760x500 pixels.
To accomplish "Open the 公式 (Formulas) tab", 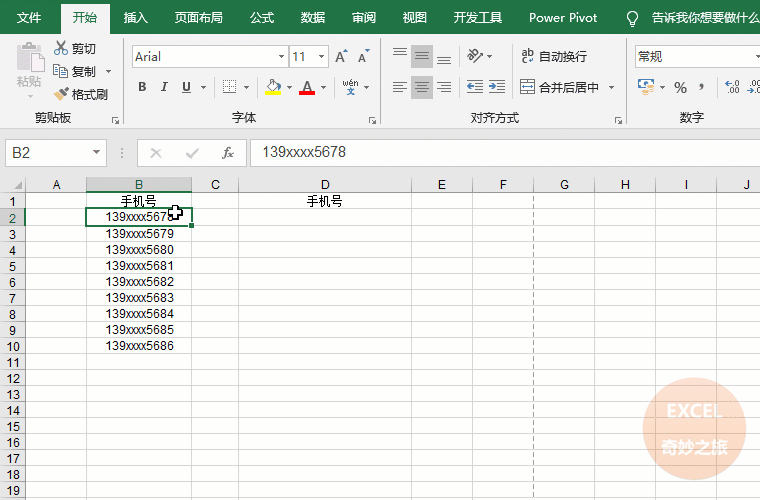I will click(262, 18).
